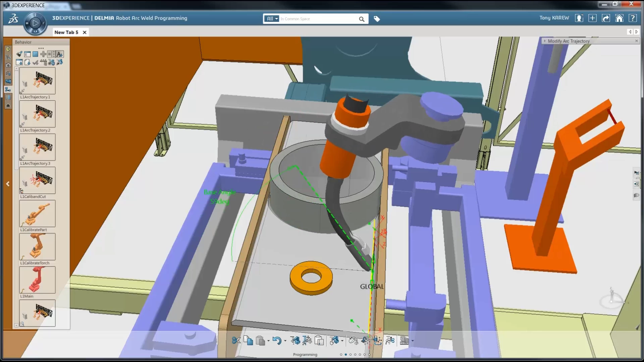Toggle the alphabetical 'A' view in Behavior panel
Screen dimensions: 644x362
pos(60,54)
